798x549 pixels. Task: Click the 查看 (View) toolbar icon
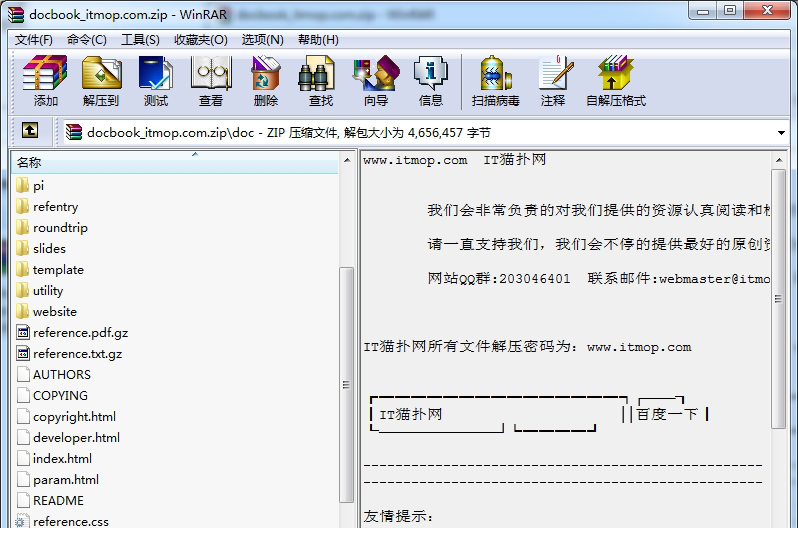211,80
